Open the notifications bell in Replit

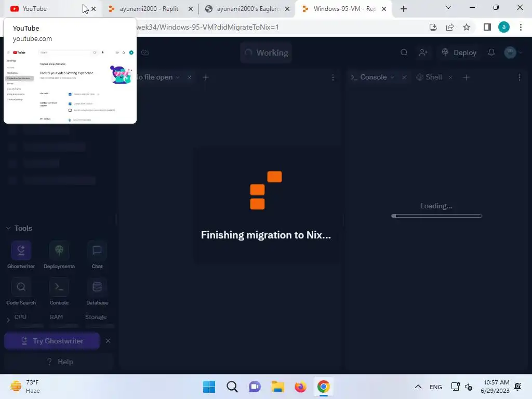[x=491, y=52]
